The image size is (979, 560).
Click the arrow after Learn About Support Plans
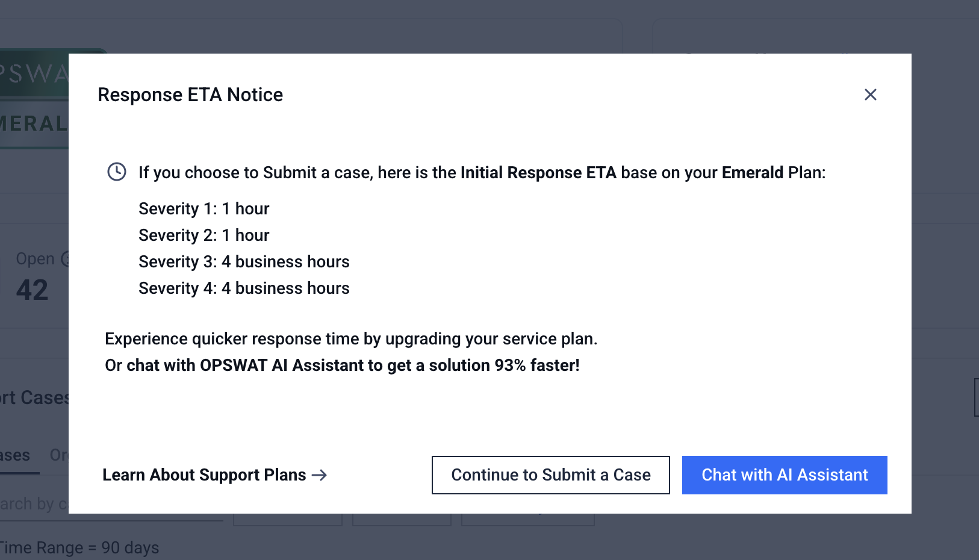[320, 475]
